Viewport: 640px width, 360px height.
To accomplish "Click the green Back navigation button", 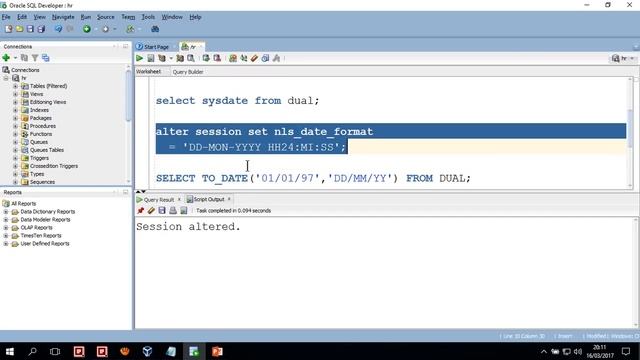I will tap(87, 29).
